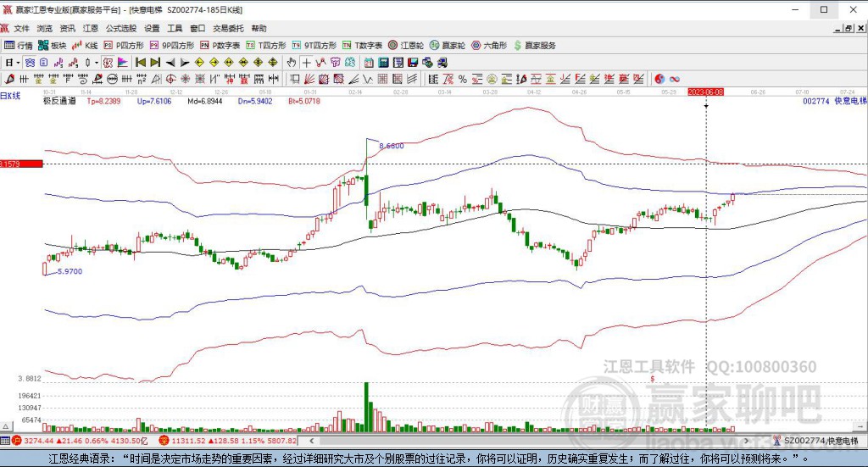The image size is (868, 467).
Task: Jump to last bar icon
Action: coord(156,63)
